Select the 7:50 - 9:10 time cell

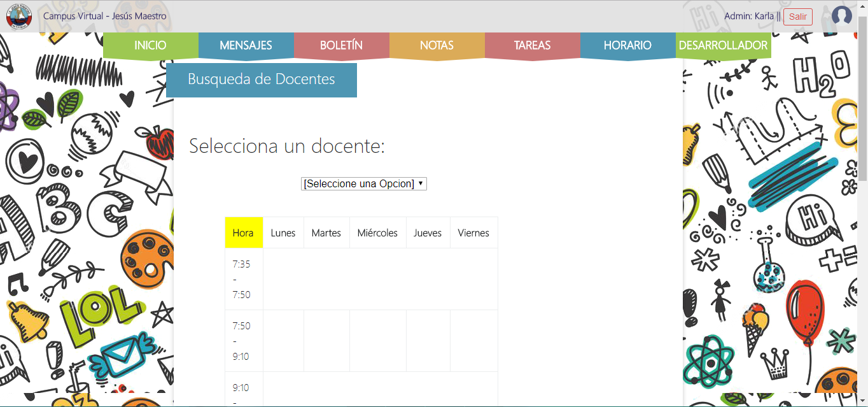pos(244,341)
